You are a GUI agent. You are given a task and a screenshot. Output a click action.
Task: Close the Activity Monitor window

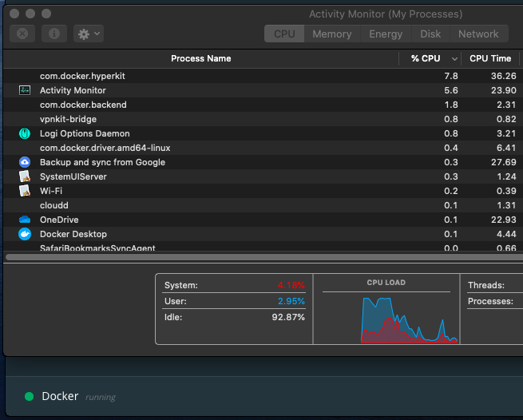(x=14, y=14)
